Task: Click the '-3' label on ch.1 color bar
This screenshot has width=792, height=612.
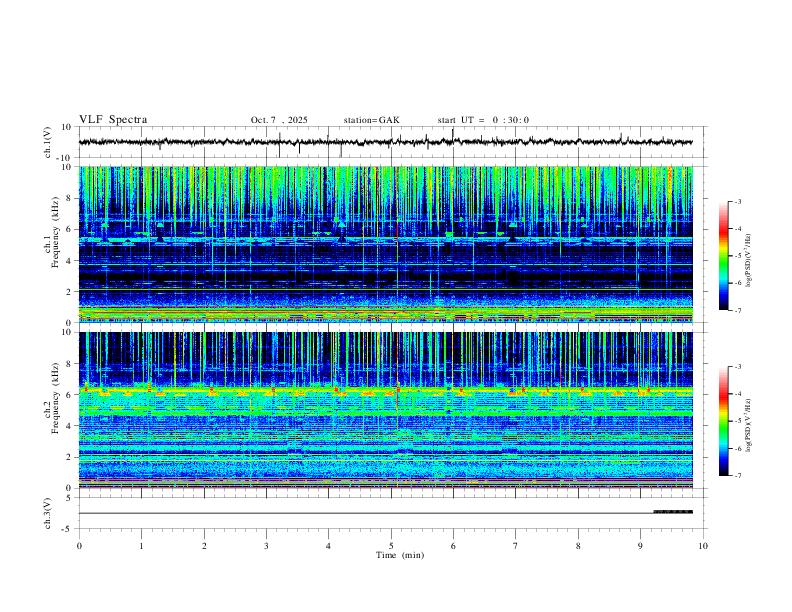Action: tap(737, 201)
